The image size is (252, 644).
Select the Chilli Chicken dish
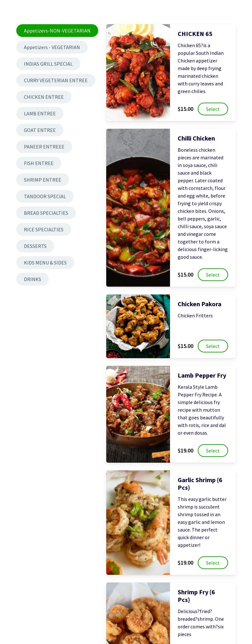[x=213, y=275]
